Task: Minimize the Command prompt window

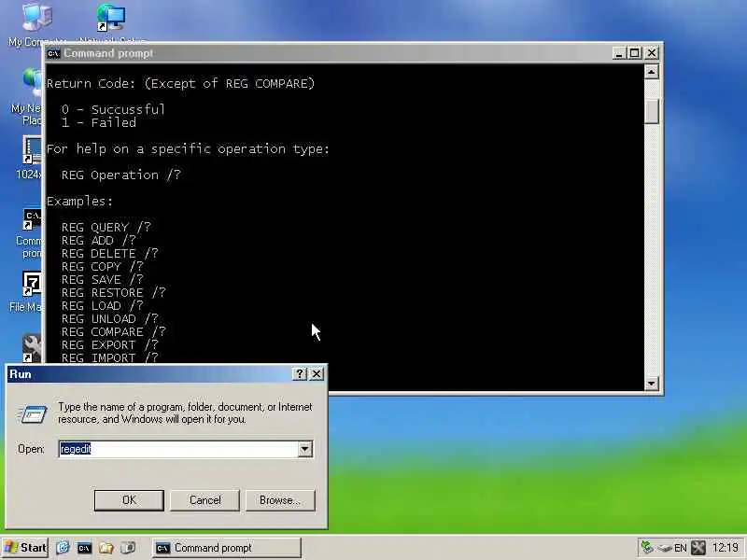Action: click(x=619, y=53)
